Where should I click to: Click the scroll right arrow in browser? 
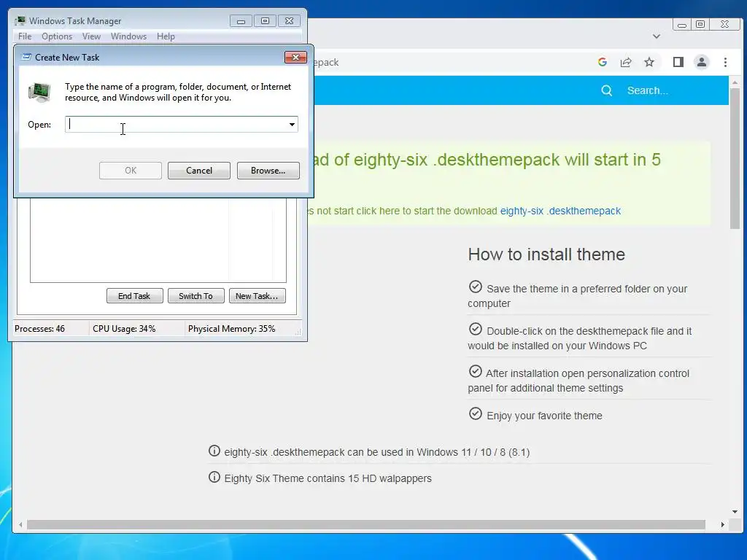pos(723,525)
